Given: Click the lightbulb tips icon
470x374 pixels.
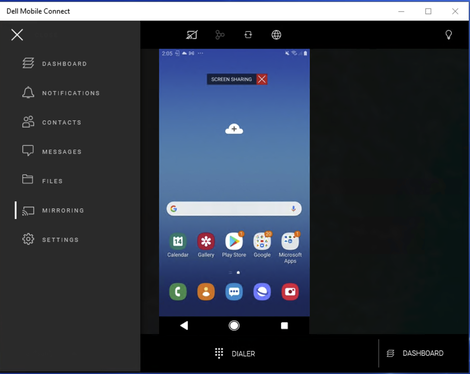Looking at the screenshot, I should click(449, 35).
